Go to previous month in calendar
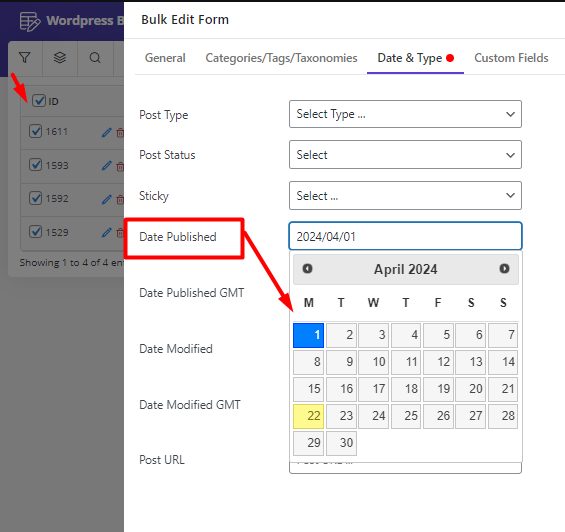This screenshot has width=565, height=532. 307,269
